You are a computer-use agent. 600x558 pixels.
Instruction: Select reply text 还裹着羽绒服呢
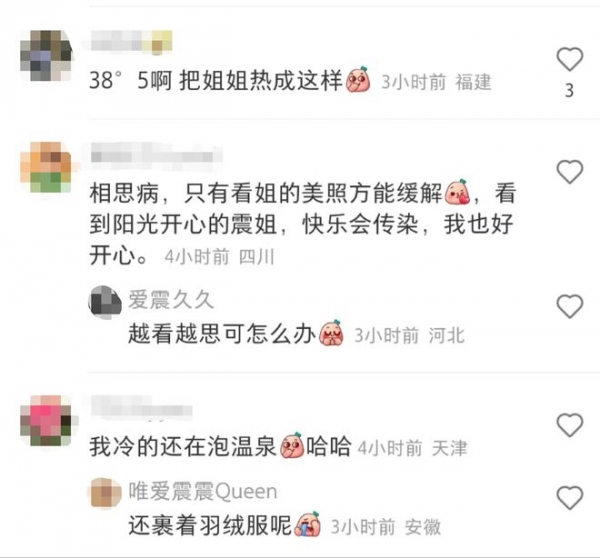[210, 525]
